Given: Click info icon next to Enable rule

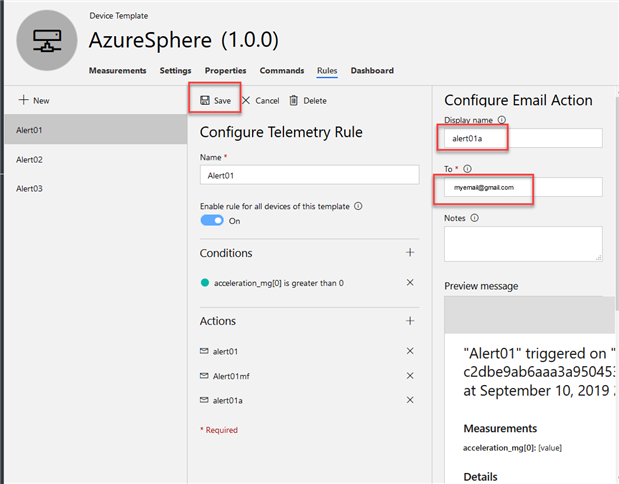Looking at the screenshot, I should click(x=358, y=206).
